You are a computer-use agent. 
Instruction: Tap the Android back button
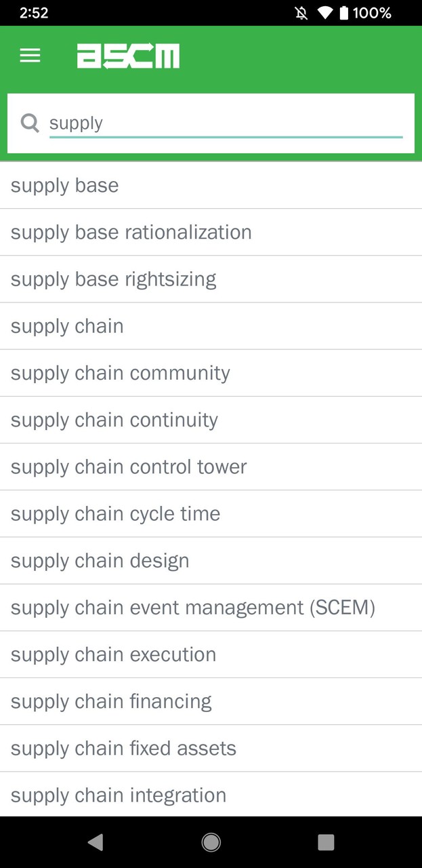point(95,842)
